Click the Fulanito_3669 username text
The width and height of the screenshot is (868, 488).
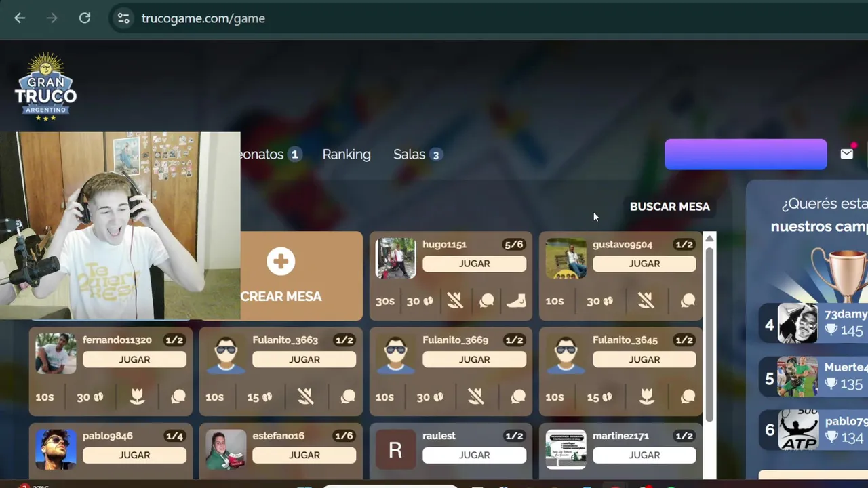coord(455,340)
